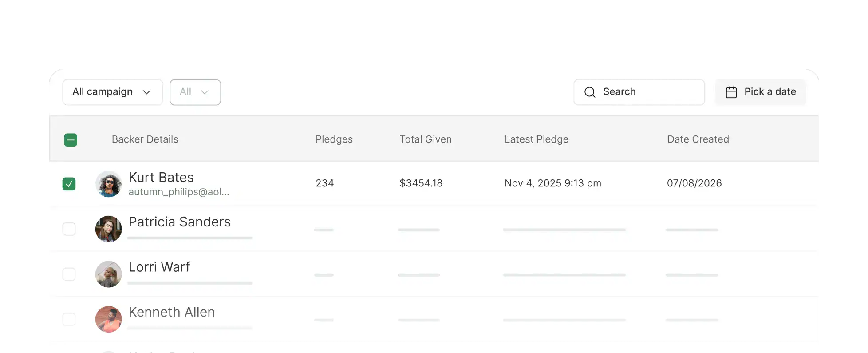Click the calendar icon
This screenshot has width=868, height=353.
(x=731, y=92)
